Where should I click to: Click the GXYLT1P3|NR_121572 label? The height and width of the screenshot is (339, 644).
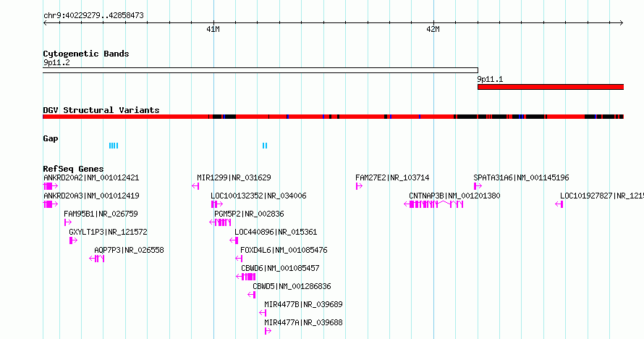point(108,232)
